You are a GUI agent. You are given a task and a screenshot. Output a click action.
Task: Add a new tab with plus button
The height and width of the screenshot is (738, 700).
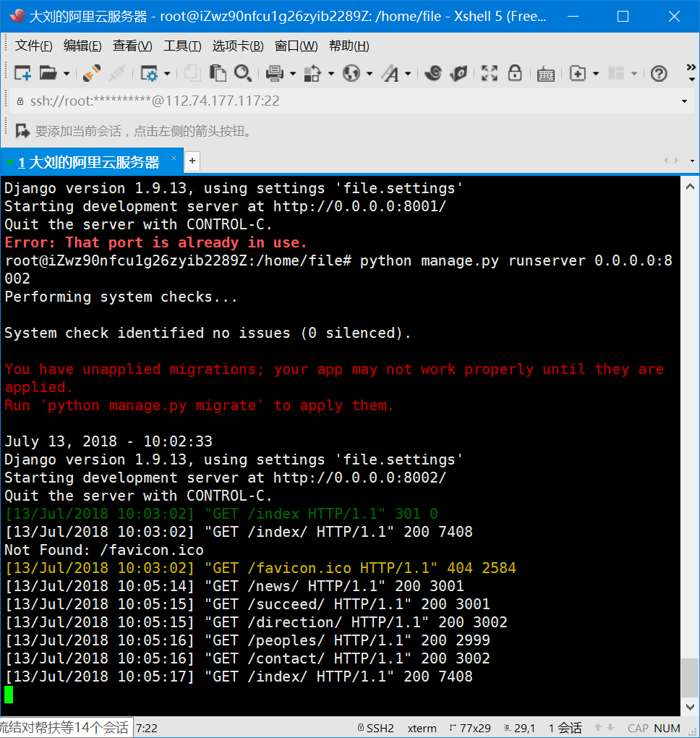[x=192, y=161]
